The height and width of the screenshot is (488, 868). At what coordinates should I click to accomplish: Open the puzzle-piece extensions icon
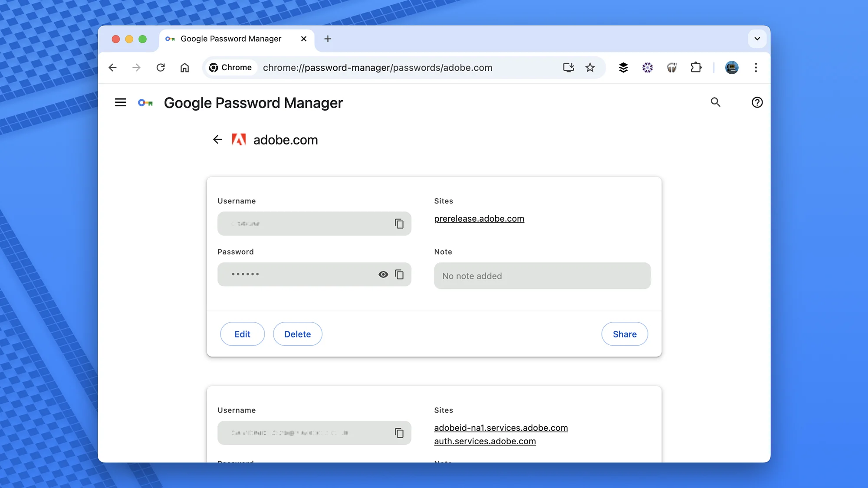click(696, 67)
